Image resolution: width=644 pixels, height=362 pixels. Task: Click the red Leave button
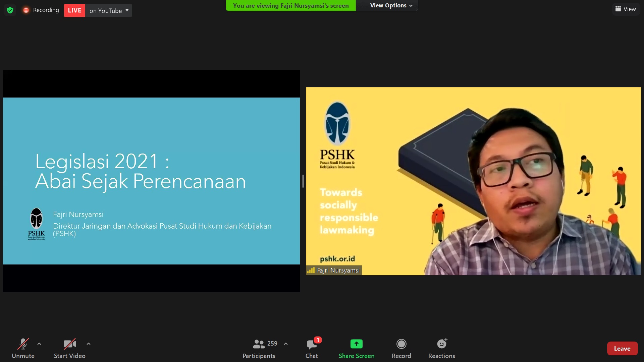click(x=622, y=349)
